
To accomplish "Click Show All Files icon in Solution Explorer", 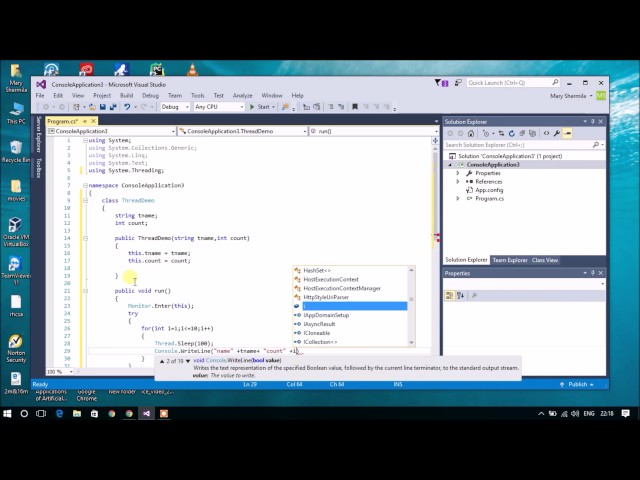I will tap(532, 133).
